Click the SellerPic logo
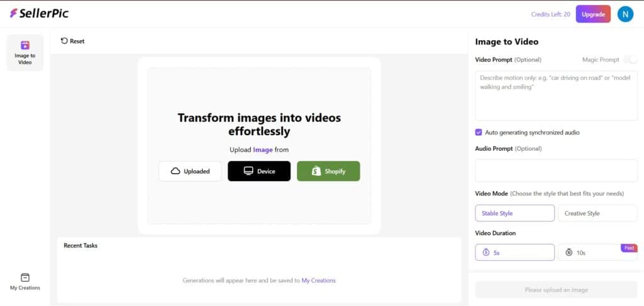 point(40,14)
